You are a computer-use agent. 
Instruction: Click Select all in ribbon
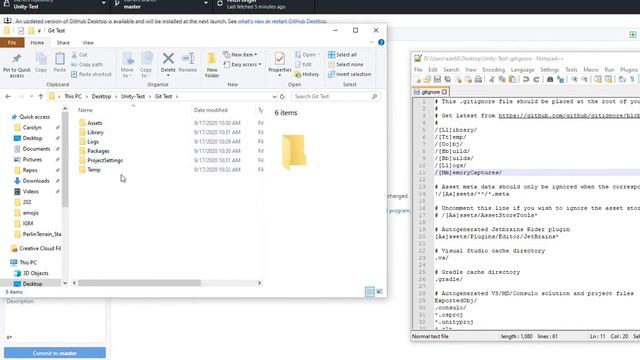pos(342,55)
